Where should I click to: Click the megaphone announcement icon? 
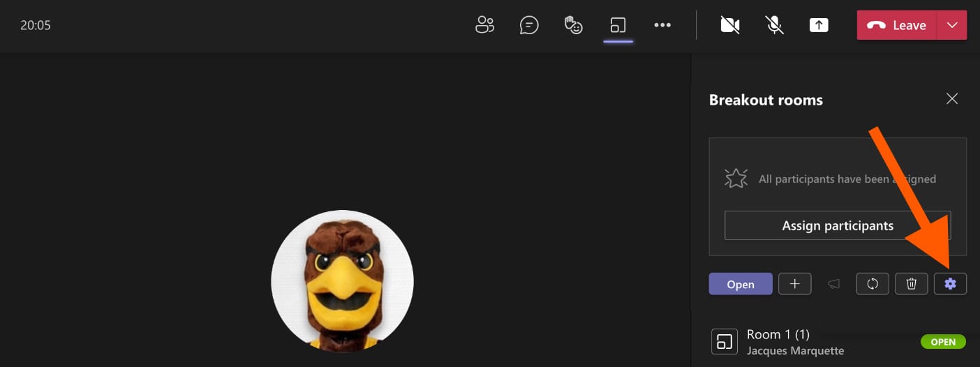(x=833, y=284)
